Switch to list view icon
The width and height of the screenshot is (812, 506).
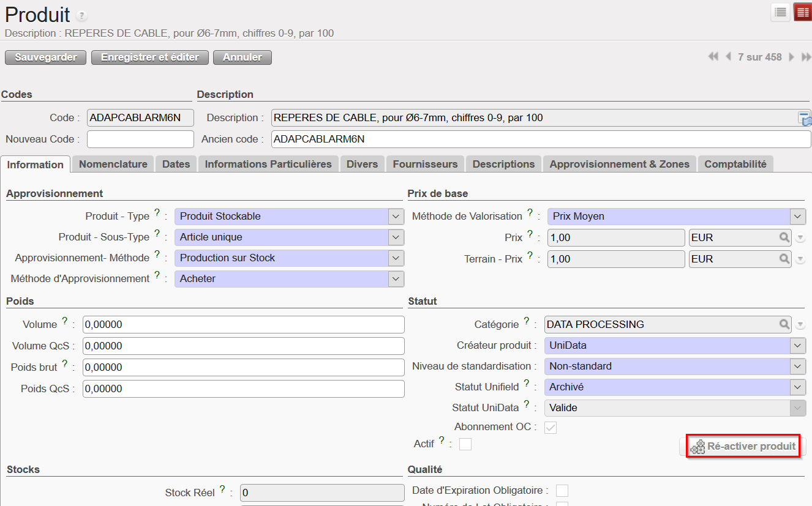pos(780,12)
